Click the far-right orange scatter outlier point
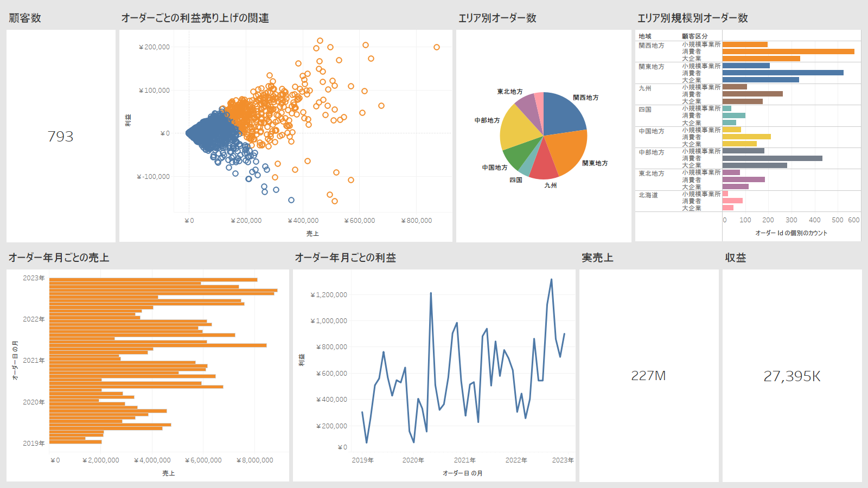 pyautogui.click(x=436, y=47)
